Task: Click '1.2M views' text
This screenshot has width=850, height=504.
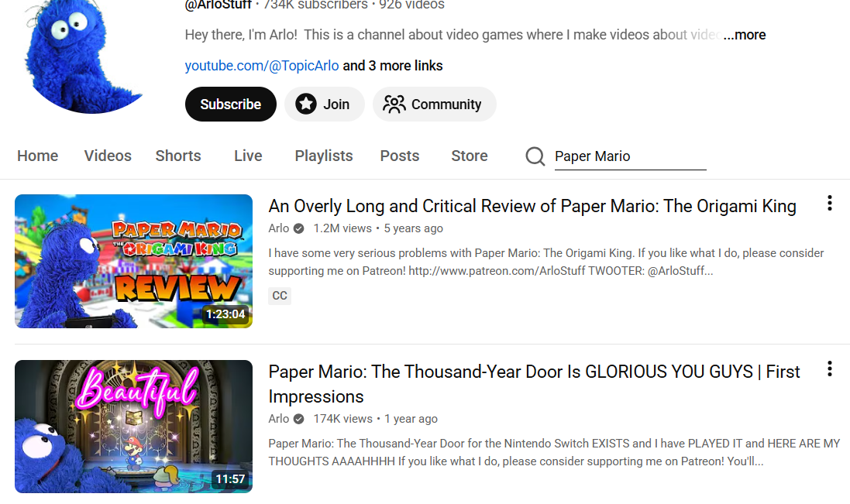Action: 342,228
